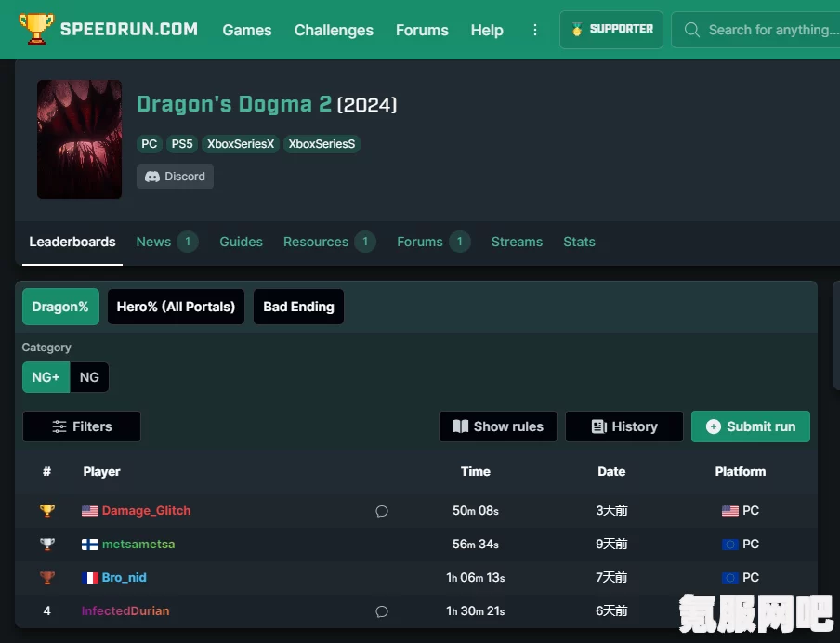Viewport: 840px width, 643px height.
Task: Open the 50m 08s run
Action: 475,511
